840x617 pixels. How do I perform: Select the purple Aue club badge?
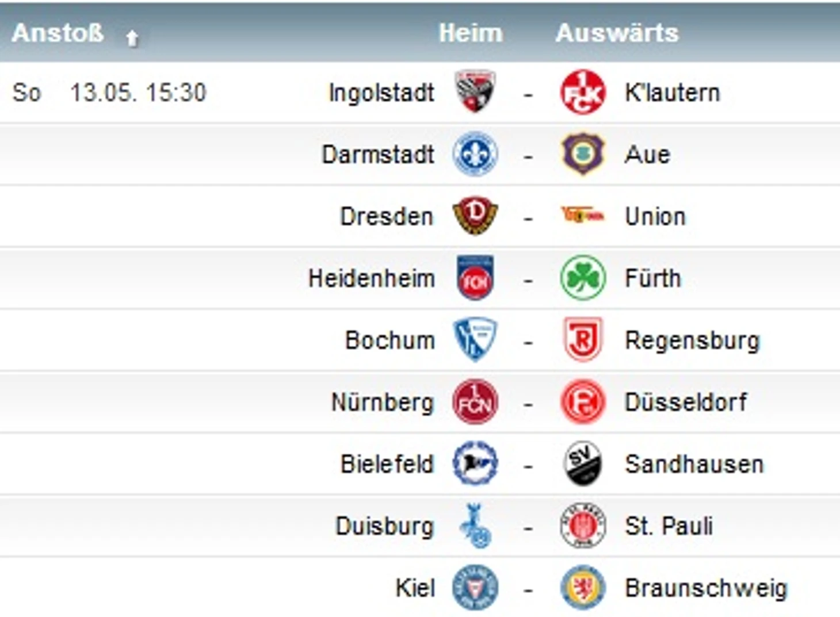coord(582,154)
